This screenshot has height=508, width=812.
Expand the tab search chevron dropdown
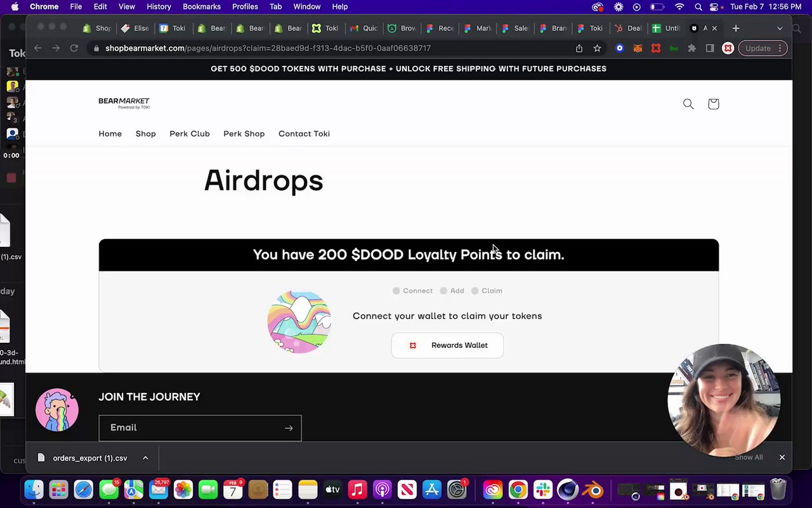click(780, 28)
